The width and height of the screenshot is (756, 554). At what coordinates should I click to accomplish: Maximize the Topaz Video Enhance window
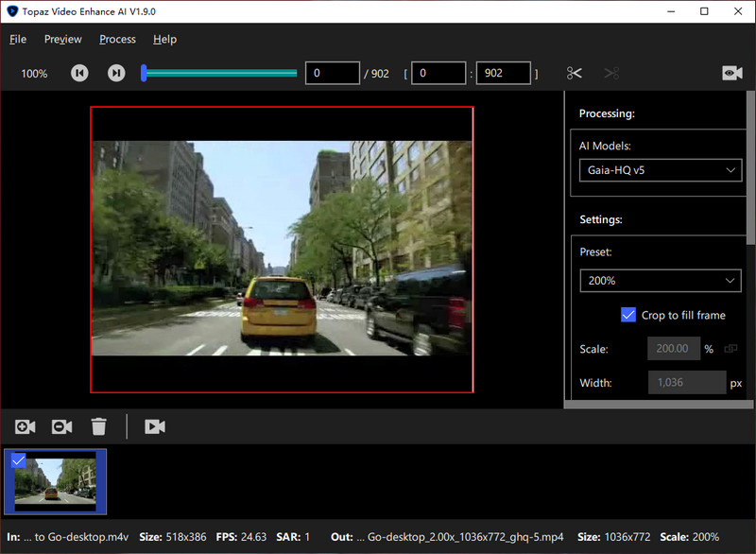click(x=704, y=11)
